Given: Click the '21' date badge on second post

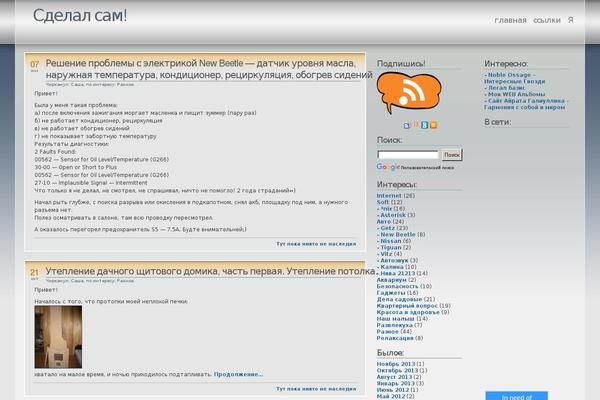Looking at the screenshot, I should [x=34, y=273].
